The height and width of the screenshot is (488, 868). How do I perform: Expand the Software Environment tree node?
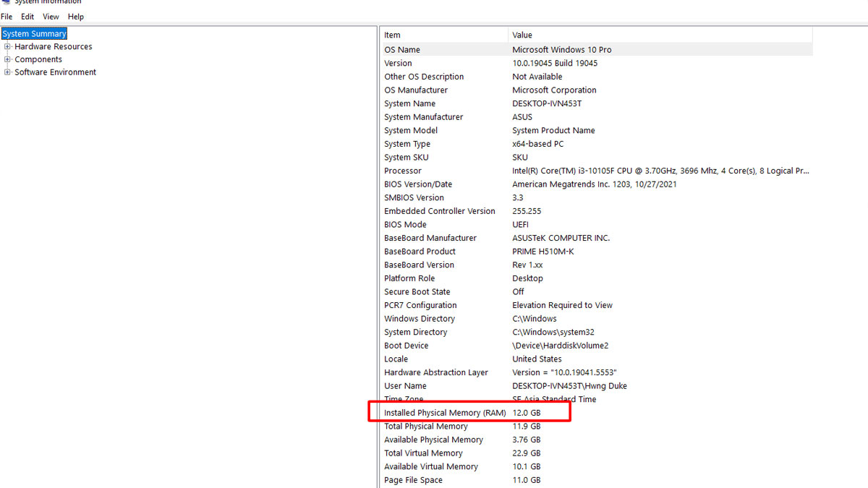pyautogui.click(x=8, y=72)
